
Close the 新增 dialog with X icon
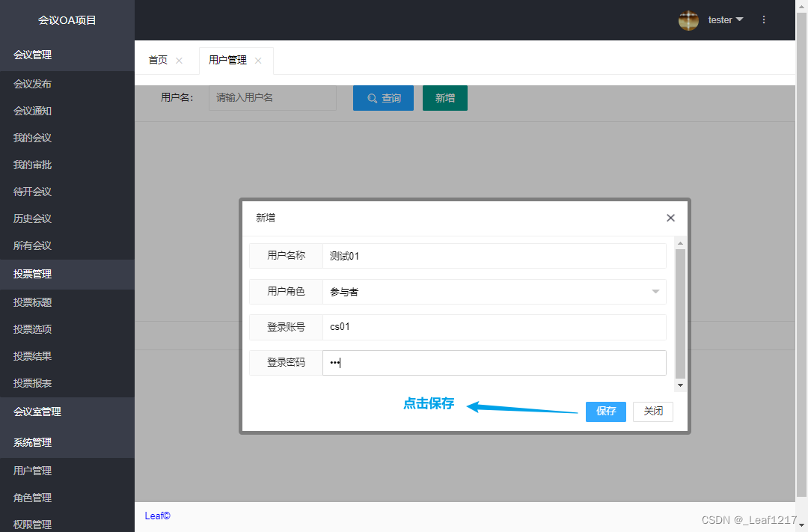[x=670, y=218]
